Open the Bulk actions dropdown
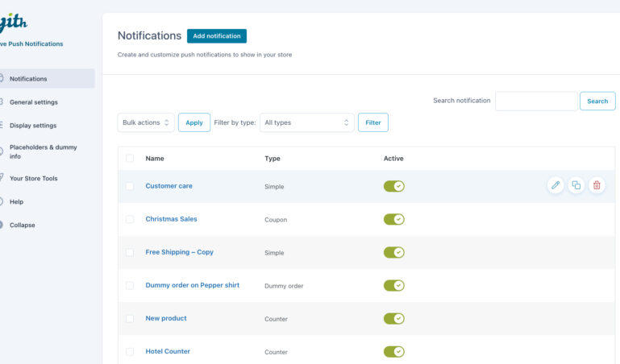620x364 pixels. (146, 122)
